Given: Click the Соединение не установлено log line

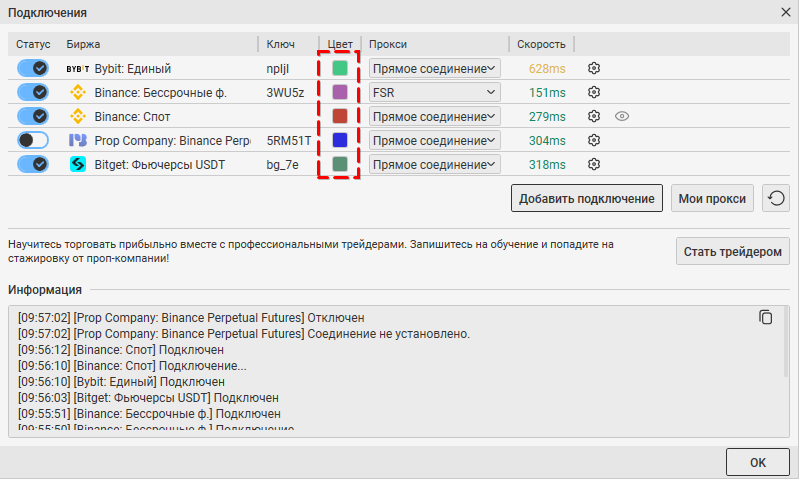Looking at the screenshot, I should pyautogui.click(x=244, y=334).
